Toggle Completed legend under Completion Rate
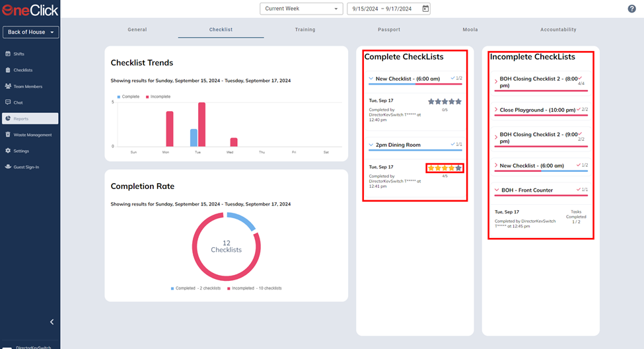Screen dimensions: 644x349 [x=196, y=288]
